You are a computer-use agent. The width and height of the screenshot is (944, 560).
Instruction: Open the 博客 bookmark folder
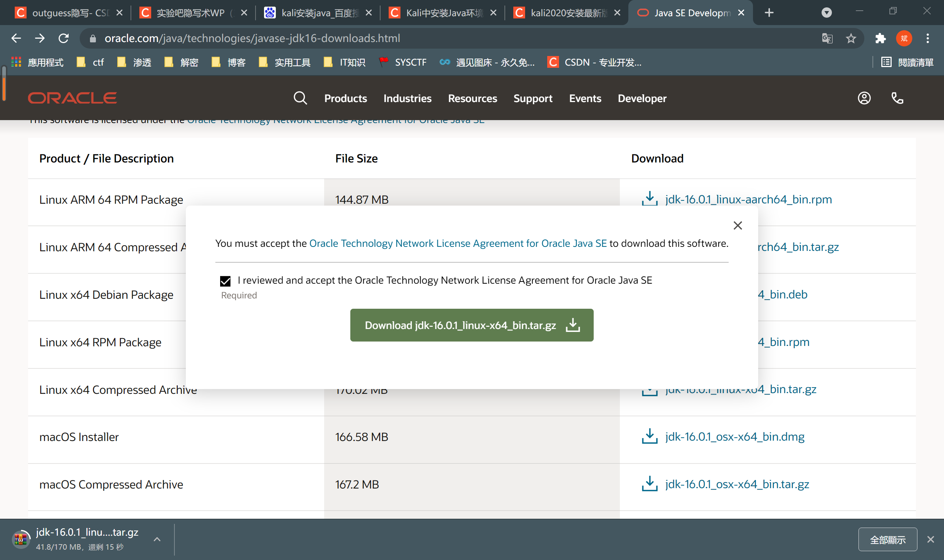click(x=229, y=62)
